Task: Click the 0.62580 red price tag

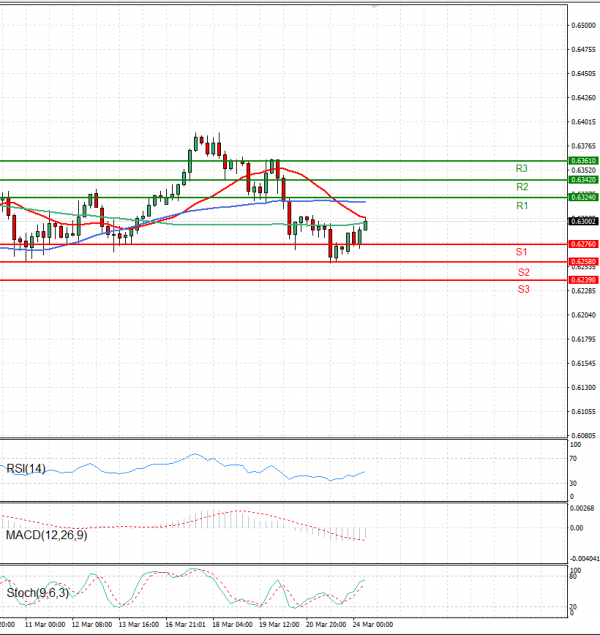Action: pos(583,262)
